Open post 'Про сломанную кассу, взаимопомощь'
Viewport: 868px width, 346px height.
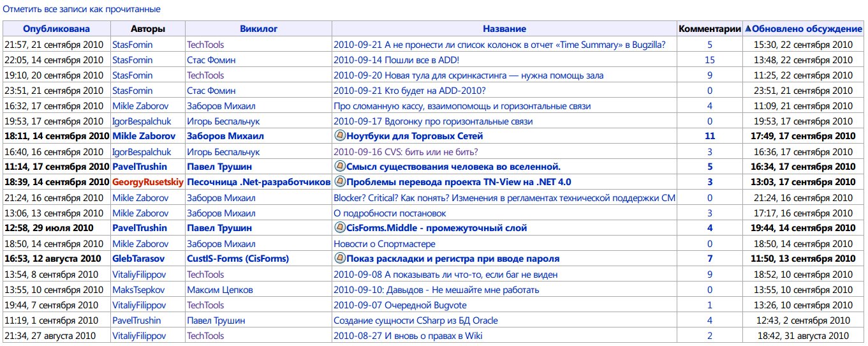tap(462, 106)
